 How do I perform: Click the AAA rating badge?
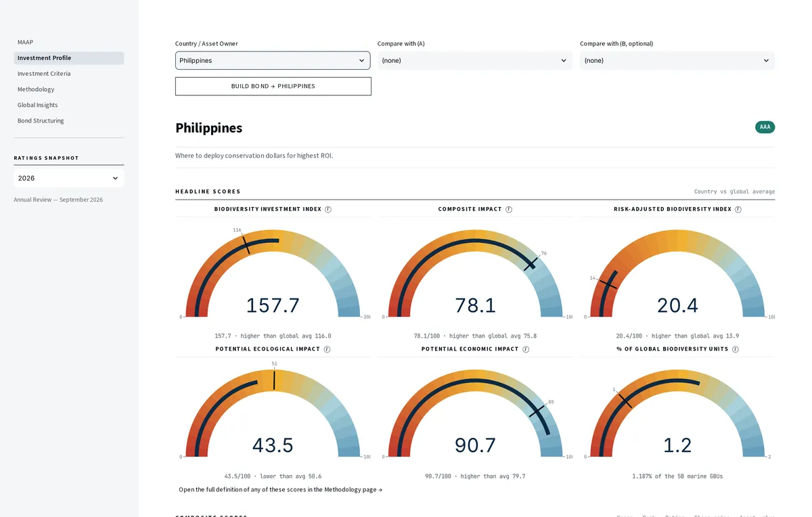765,127
